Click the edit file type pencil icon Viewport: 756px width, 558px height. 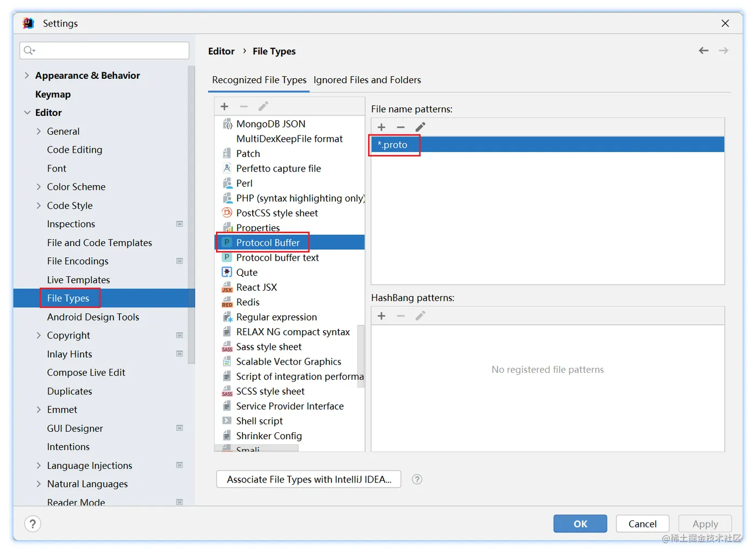tap(263, 106)
